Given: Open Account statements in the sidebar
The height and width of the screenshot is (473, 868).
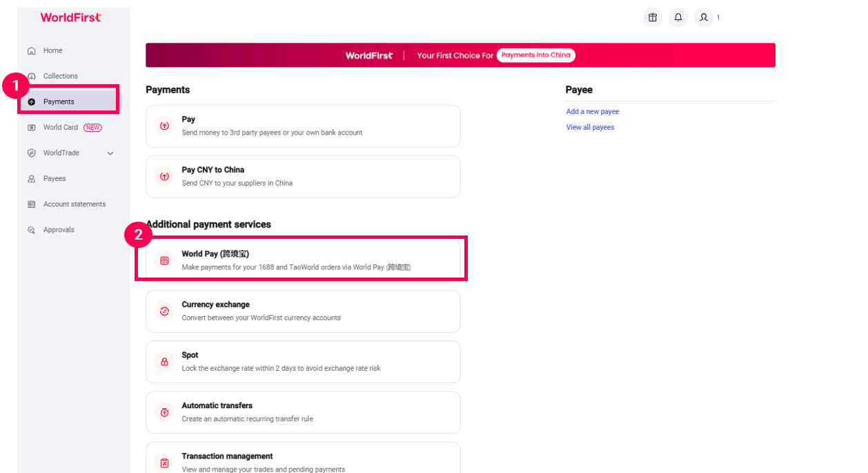Looking at the screenshot, I should tap(75, 204).
